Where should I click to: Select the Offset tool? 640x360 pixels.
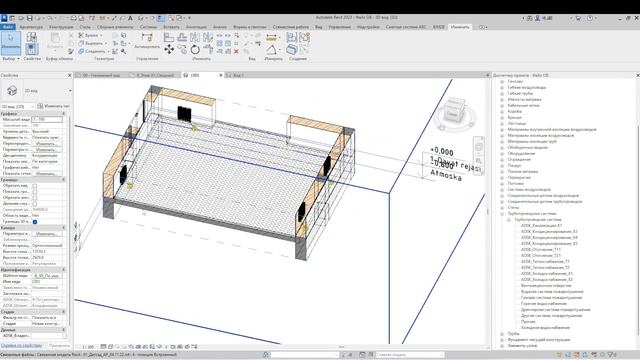point(182,38)
